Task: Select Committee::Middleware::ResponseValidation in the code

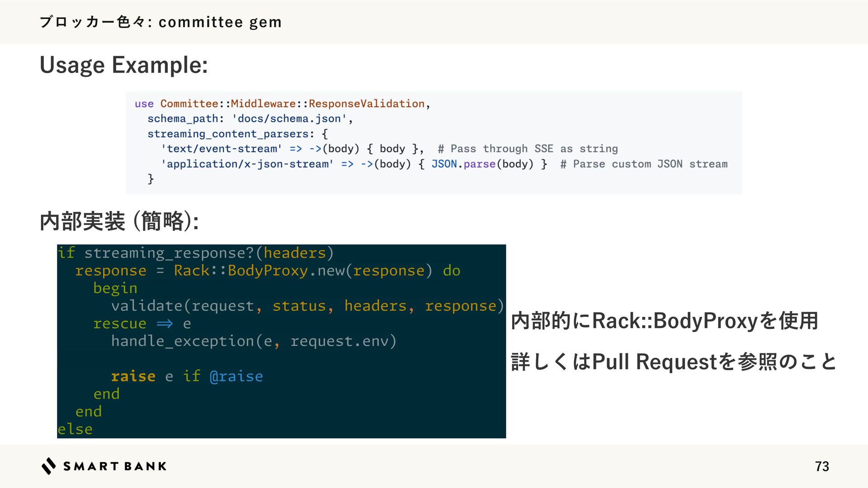Action: [292, 103]
